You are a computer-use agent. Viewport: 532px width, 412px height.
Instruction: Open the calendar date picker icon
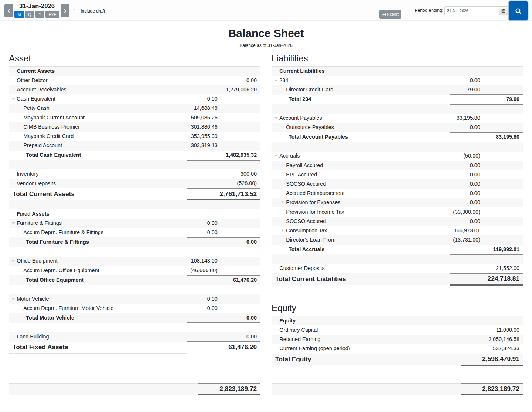(503, 11)
